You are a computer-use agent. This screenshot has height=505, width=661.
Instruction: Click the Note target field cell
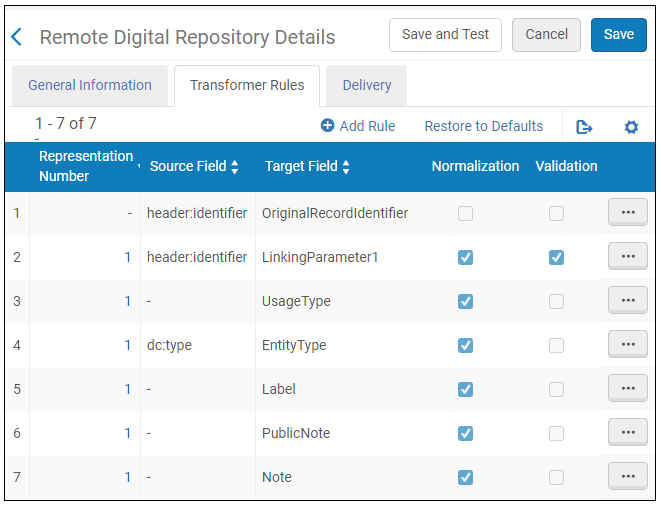coord(277,477)
